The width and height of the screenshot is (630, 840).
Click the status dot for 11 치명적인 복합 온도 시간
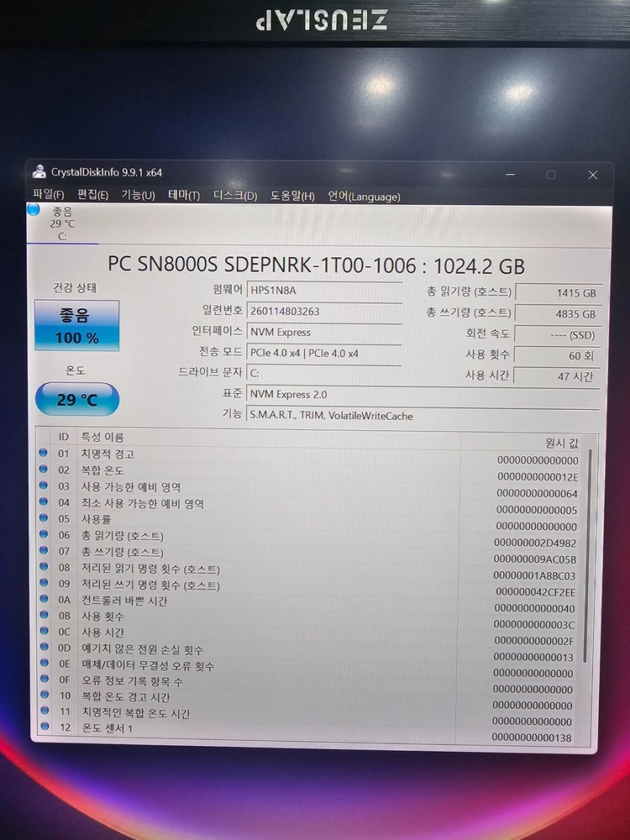[x=45, y=711]
